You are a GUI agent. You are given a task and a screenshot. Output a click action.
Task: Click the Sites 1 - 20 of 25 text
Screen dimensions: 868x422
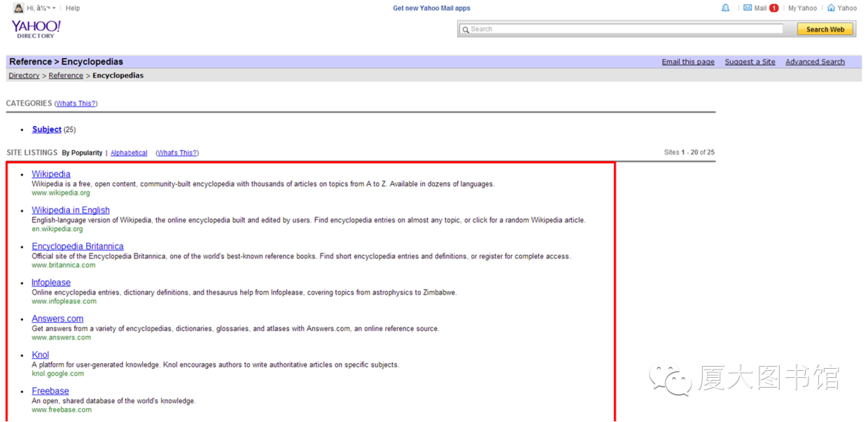[x=689, y=152]
